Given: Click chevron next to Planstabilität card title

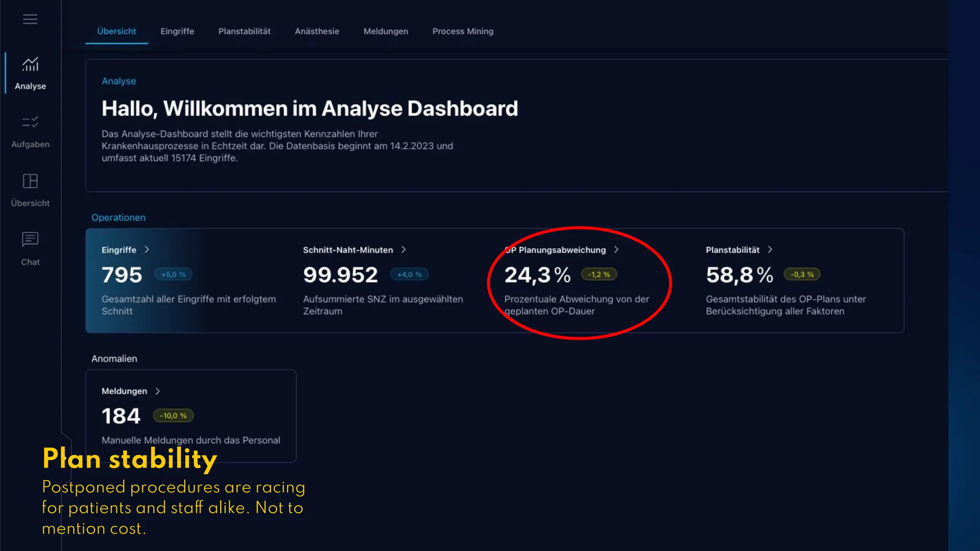Looking at the screenshot, I should click(x=770, y=250).
